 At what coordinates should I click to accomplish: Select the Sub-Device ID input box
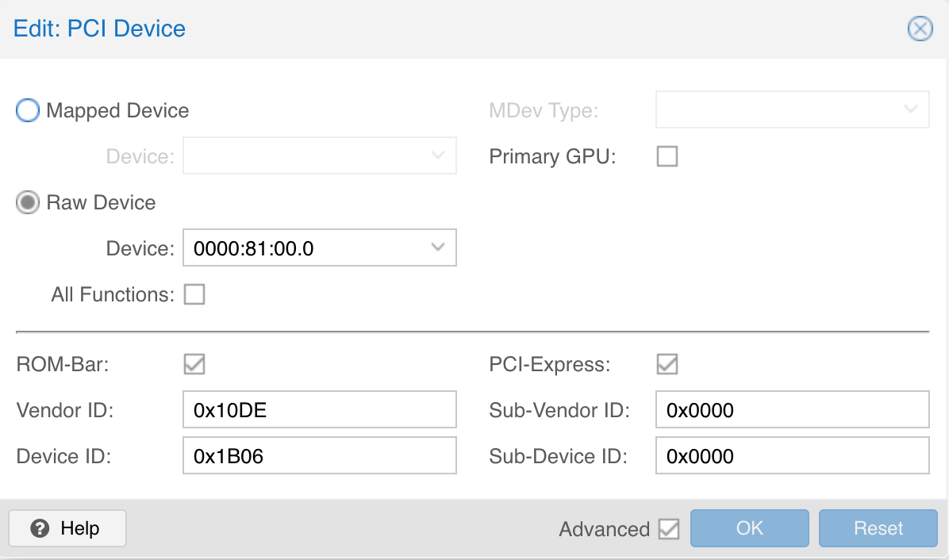[792, 455]
